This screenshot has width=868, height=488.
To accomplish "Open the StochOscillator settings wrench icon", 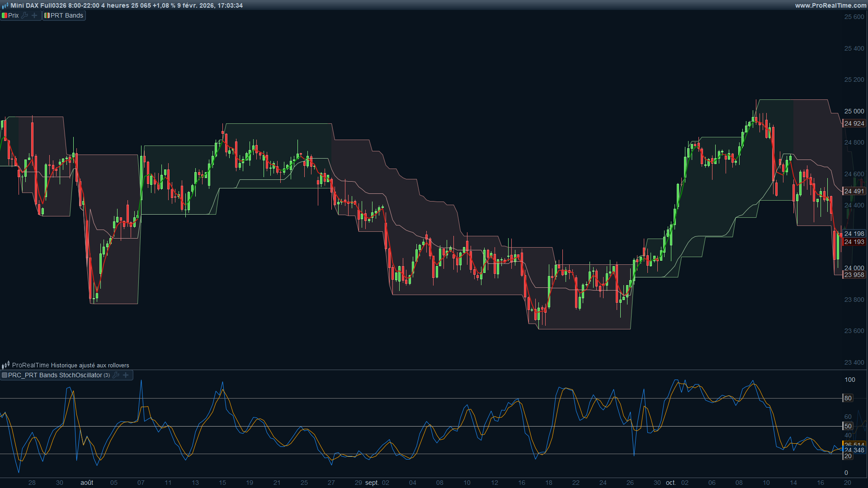I will click(116, 375).
